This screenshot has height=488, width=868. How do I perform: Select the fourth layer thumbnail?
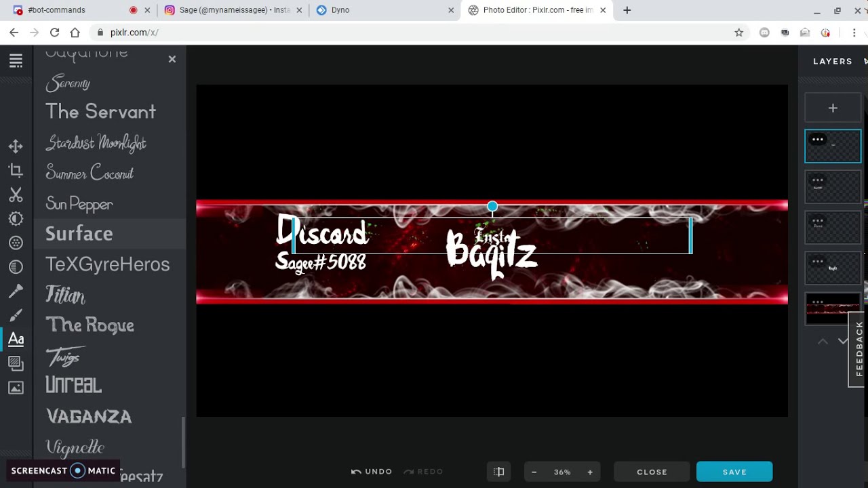point(833,268)
